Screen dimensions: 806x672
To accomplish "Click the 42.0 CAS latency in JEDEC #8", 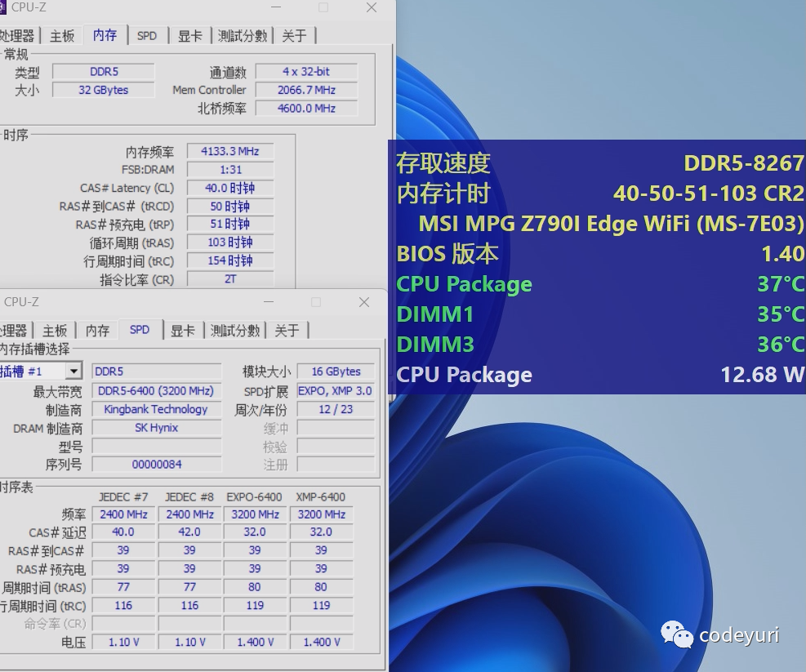I will coord(189,532).
